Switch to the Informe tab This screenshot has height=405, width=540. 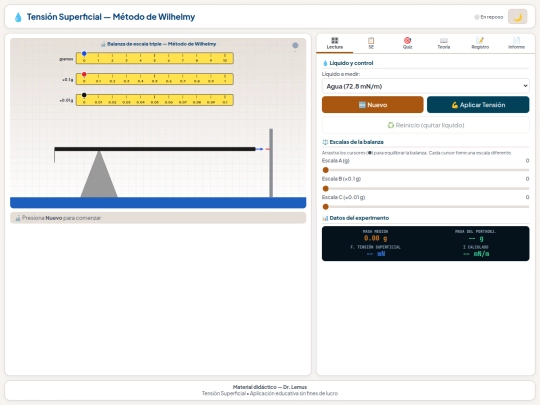point(516,43)
